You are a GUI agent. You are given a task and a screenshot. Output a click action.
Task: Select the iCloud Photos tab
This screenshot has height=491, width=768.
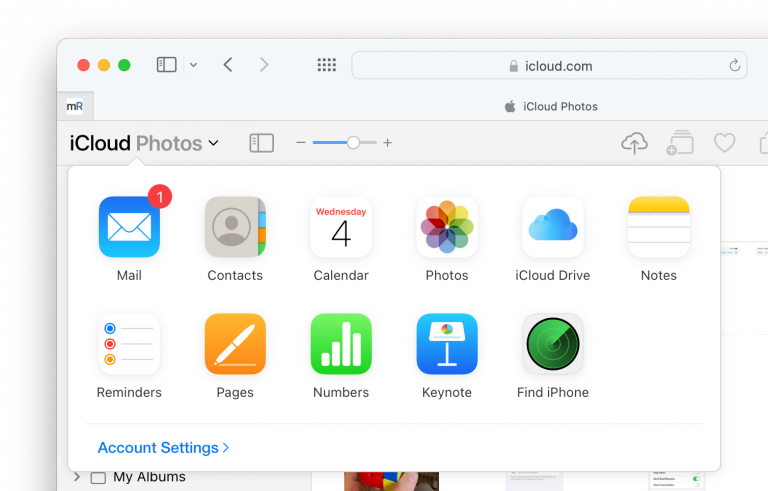click(x=551, y=106)
